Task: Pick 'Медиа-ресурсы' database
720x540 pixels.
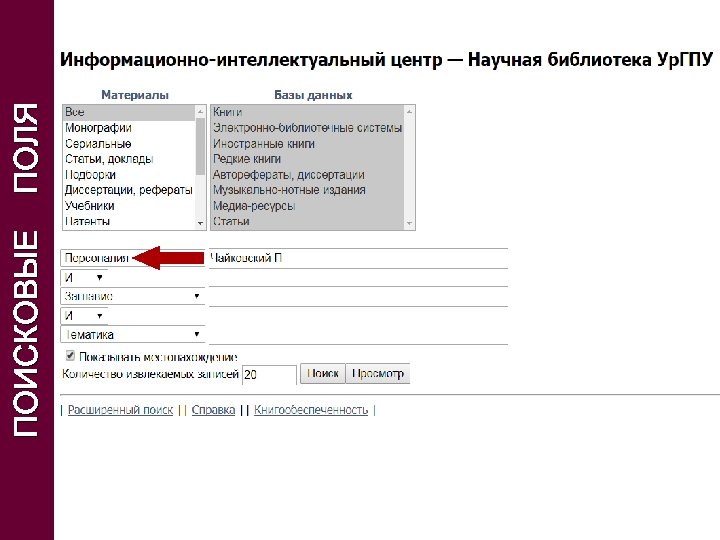Action: [x=308, y=206]
